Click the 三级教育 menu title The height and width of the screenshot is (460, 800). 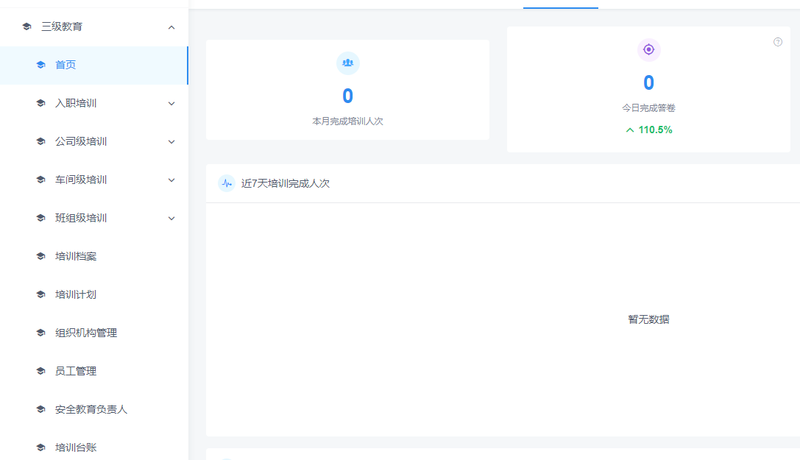coord(62,27)
